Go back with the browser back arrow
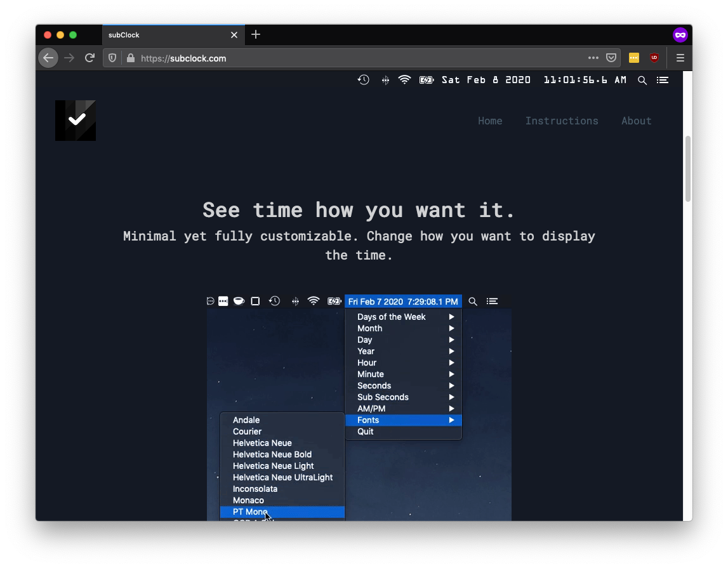The height and width of the screenshot is (568, 728). (48, 58)
